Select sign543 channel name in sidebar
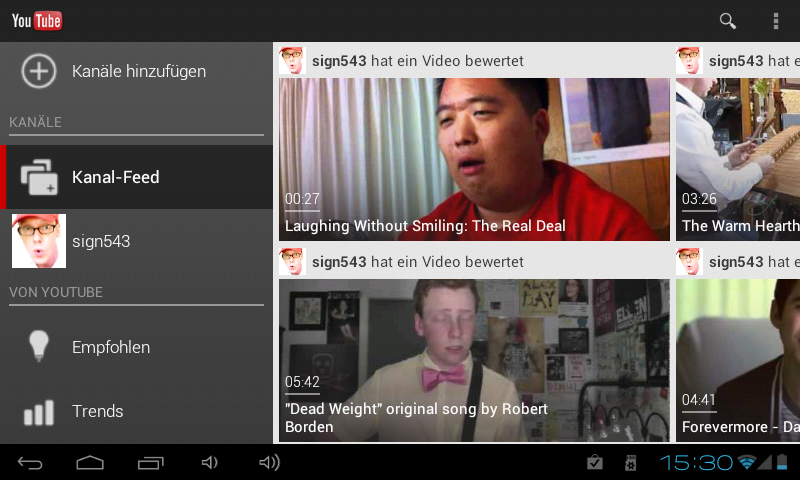 pos(101,241)
